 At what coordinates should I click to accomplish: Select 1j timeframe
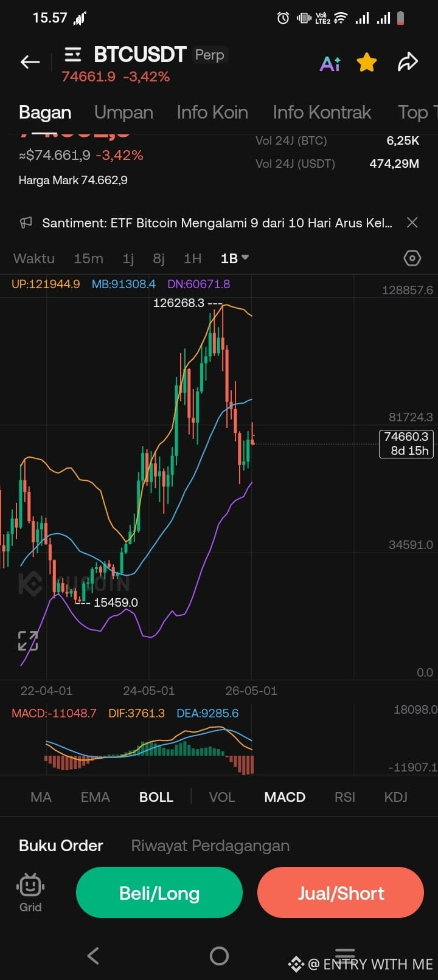(128, 258)
